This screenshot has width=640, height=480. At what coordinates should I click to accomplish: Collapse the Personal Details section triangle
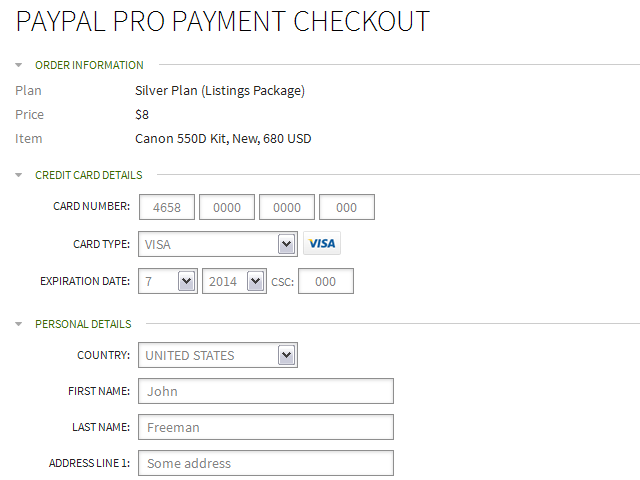point(18,324)
